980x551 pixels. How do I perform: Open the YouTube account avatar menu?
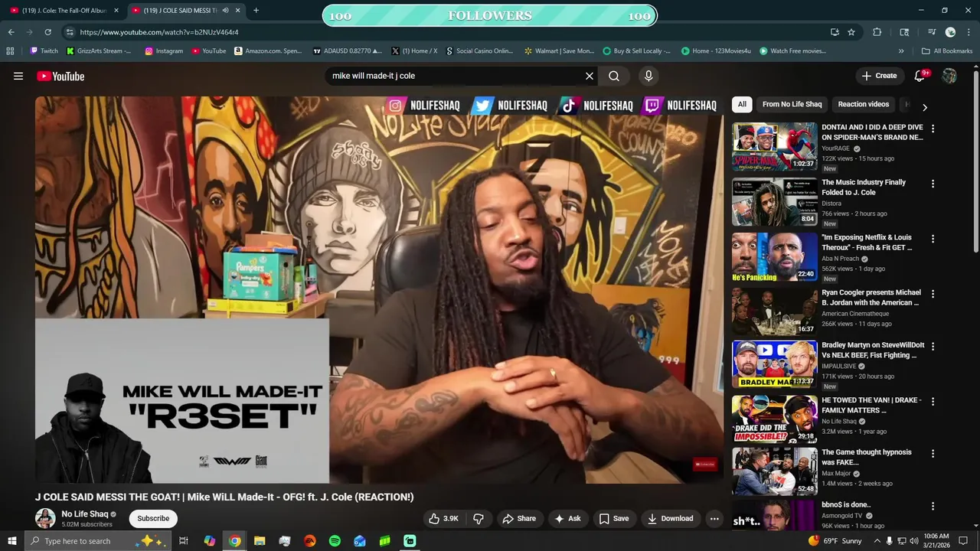click(949, 76)
